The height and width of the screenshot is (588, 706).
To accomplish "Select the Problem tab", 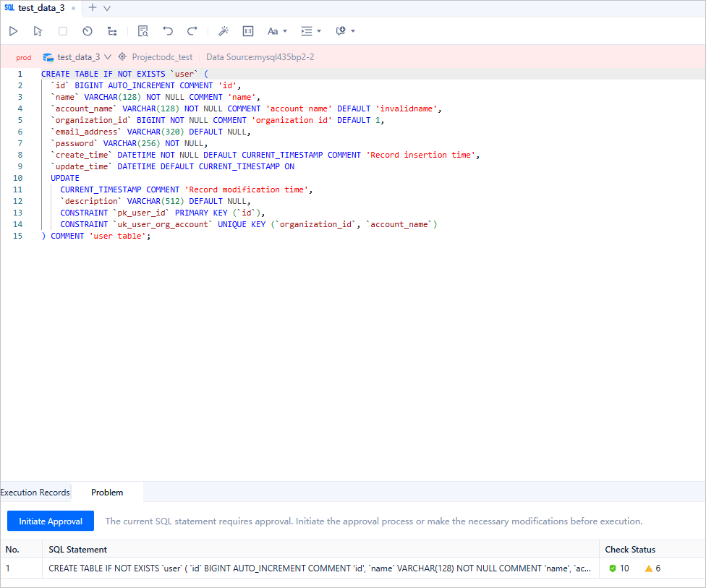I will pos(107,493).
